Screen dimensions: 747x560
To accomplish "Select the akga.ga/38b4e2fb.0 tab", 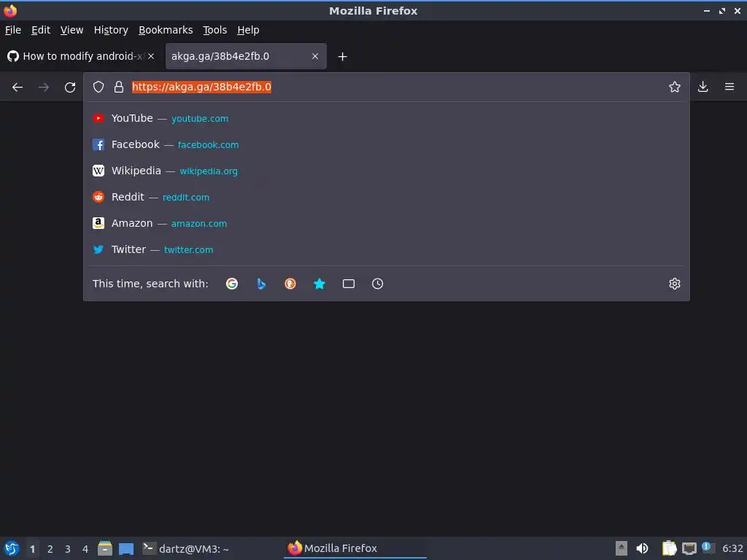I will coord(246,56).
